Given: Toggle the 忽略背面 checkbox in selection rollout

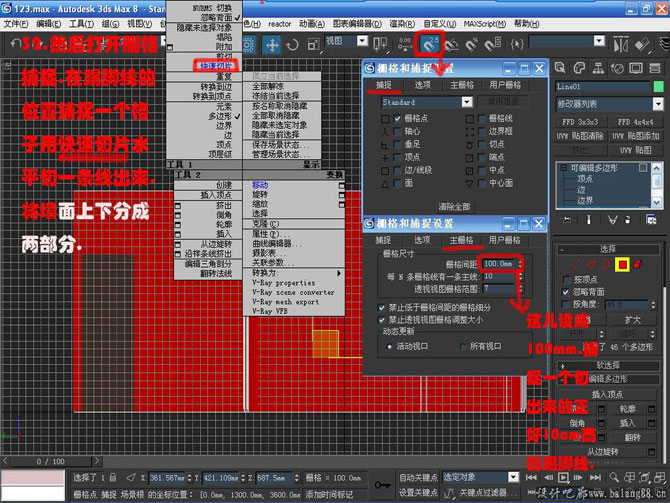Looking at the screenshot, I should coord(566,292).
